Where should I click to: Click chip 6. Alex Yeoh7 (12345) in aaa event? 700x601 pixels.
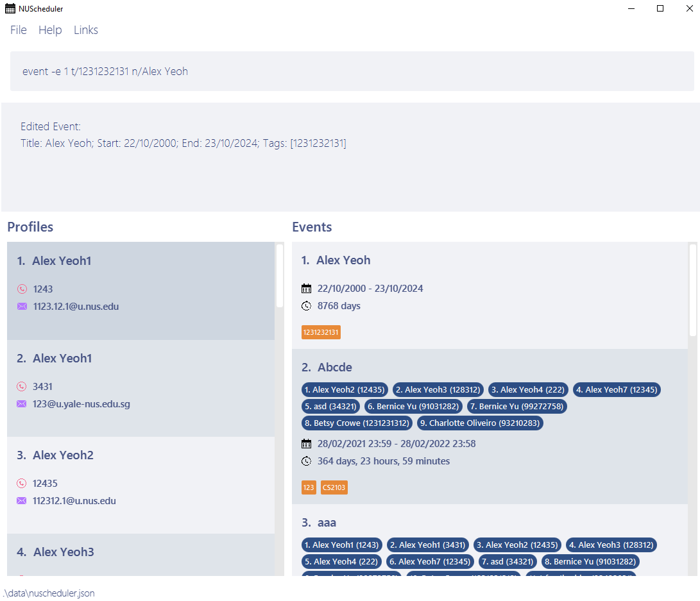tap(430, 562)
